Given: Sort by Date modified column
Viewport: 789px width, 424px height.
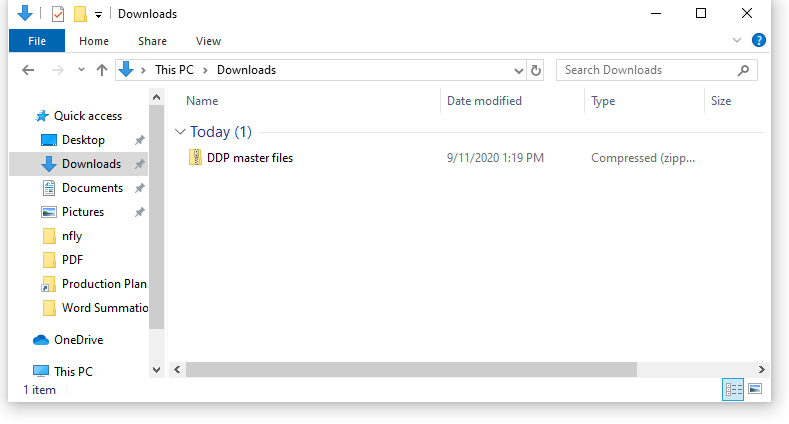Looking at the screenshot, I should [x=484, y=101].
